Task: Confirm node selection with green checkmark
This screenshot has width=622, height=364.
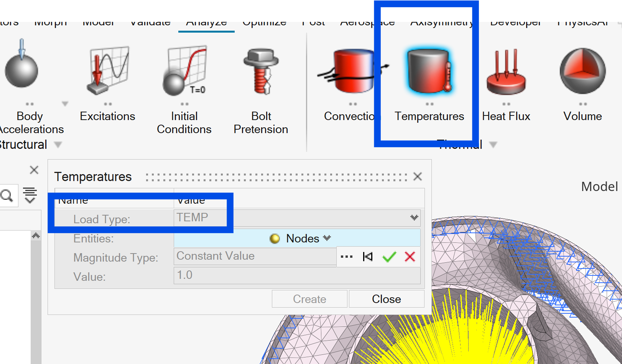Action: click(389, 257)
